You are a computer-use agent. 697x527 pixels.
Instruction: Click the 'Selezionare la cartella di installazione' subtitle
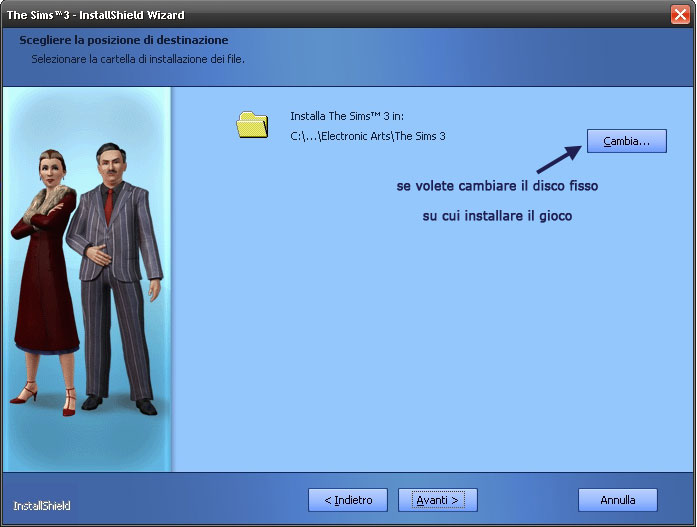tap(138, 59)
